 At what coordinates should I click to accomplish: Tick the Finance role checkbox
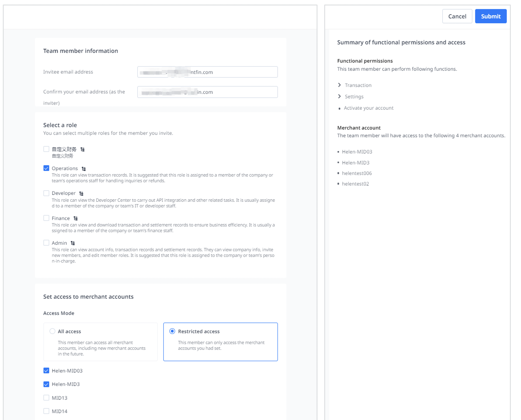[x=46, y=218]
